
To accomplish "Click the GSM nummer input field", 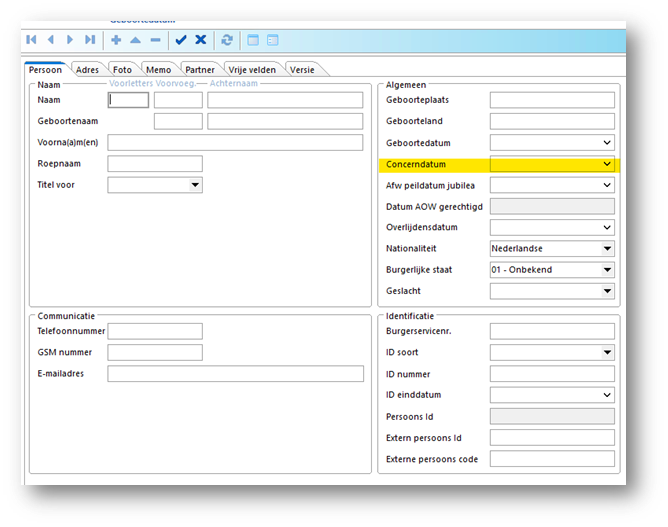I will coord(155,353).
